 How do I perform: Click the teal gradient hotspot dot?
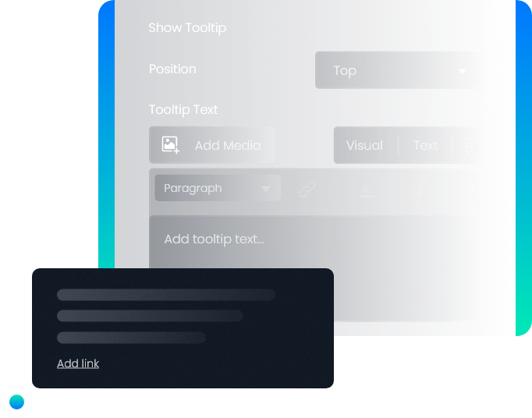coord(16,402)
